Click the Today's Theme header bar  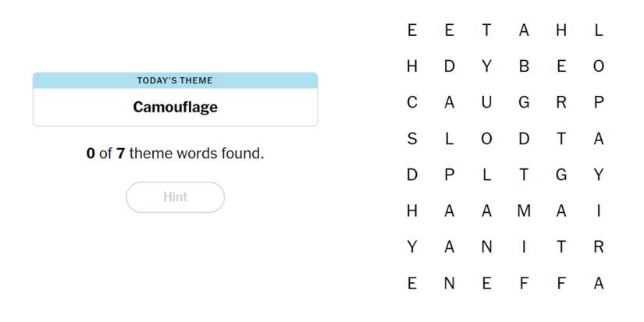click(x=175, y=80)
